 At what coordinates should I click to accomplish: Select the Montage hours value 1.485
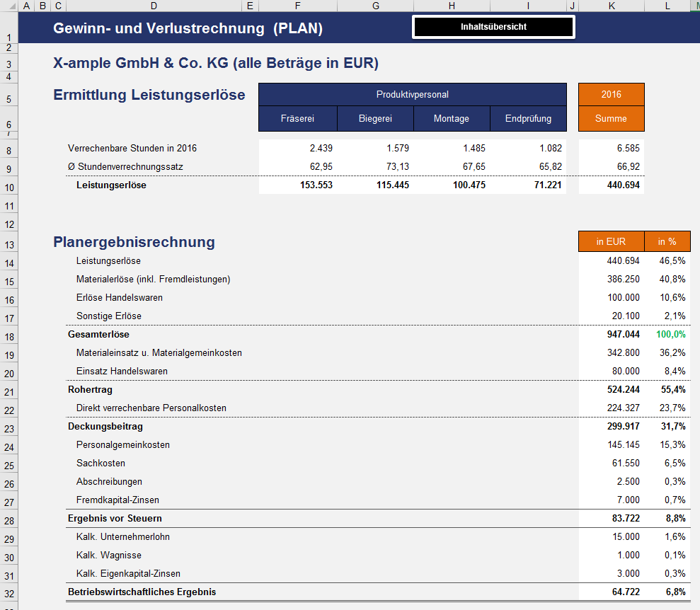[x=452, y=148]
